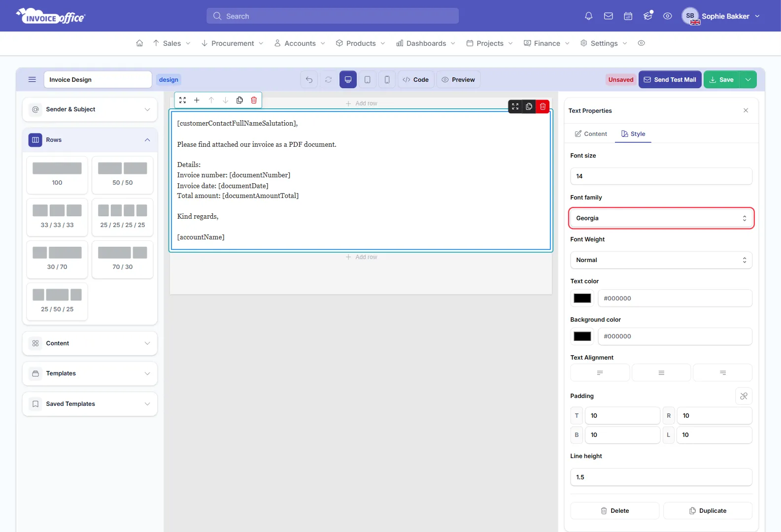Open the notifications bell
Screen dimensions: 781x532
(588, 16)
